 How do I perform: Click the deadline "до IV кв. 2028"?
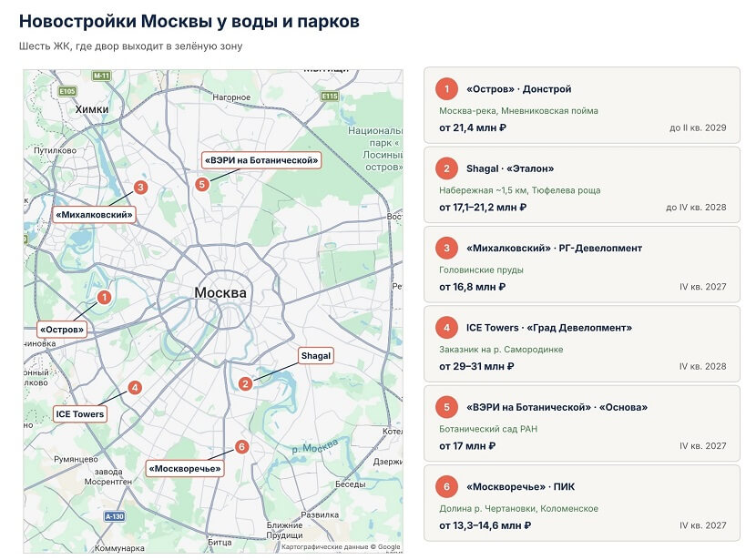(696, 208)
